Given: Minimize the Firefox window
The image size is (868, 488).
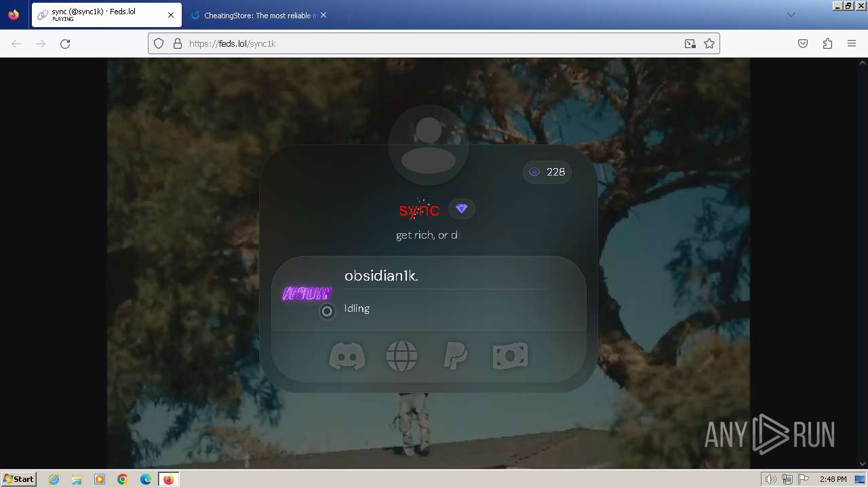Looking at the screenshot, I should pyautogui.click(x=837, y=5).
